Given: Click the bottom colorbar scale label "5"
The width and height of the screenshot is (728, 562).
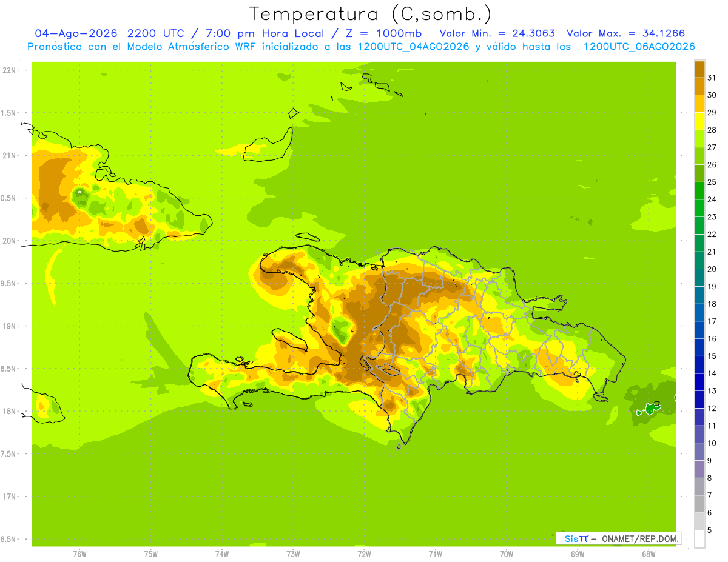Looking at the screenshot, I should 710,530.
